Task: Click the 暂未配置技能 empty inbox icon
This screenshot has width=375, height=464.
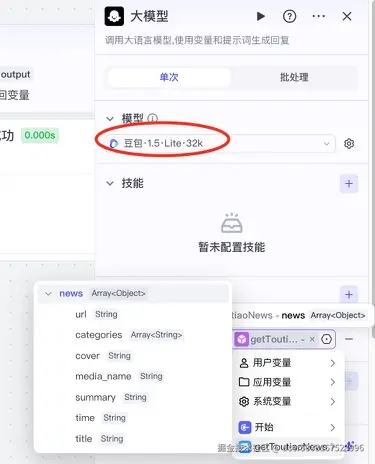Action: tap(232, 223)
